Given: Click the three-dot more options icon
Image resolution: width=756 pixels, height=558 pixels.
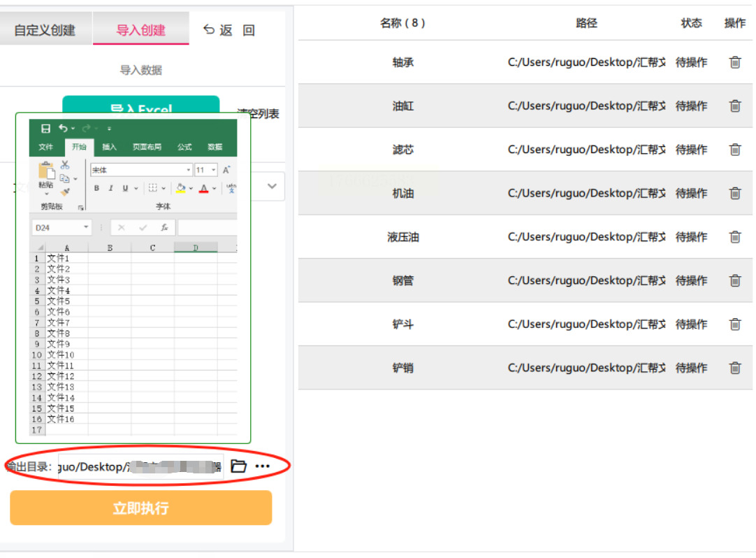Looking at the screenshot, I should point(262,466).
